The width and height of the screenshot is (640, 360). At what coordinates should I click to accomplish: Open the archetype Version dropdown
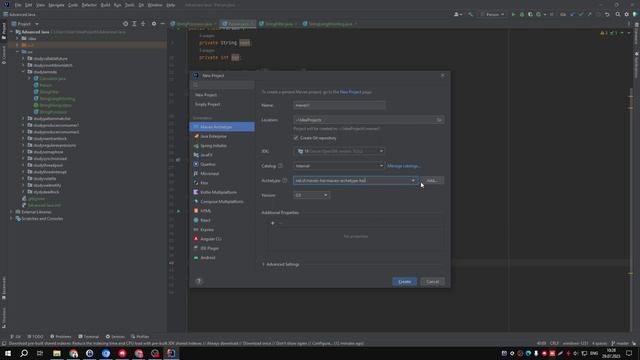pyautogui.click(x=311, y=195)
